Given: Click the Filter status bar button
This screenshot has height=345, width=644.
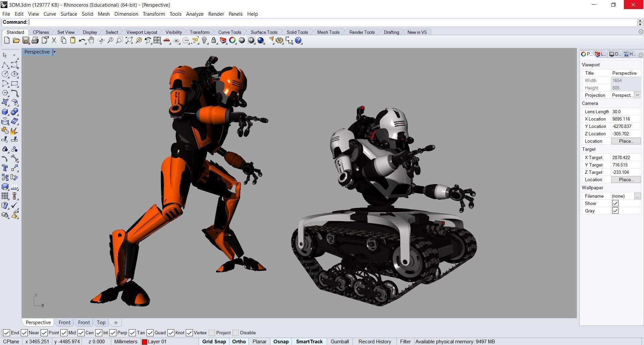Looking at the screenshot, I should tap(405, 342).
